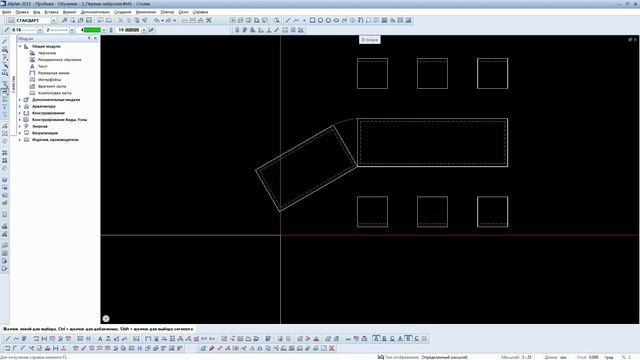Open the undo history dropdown arrow
This screenshot has height=360, width=640.
pos(162,20)
